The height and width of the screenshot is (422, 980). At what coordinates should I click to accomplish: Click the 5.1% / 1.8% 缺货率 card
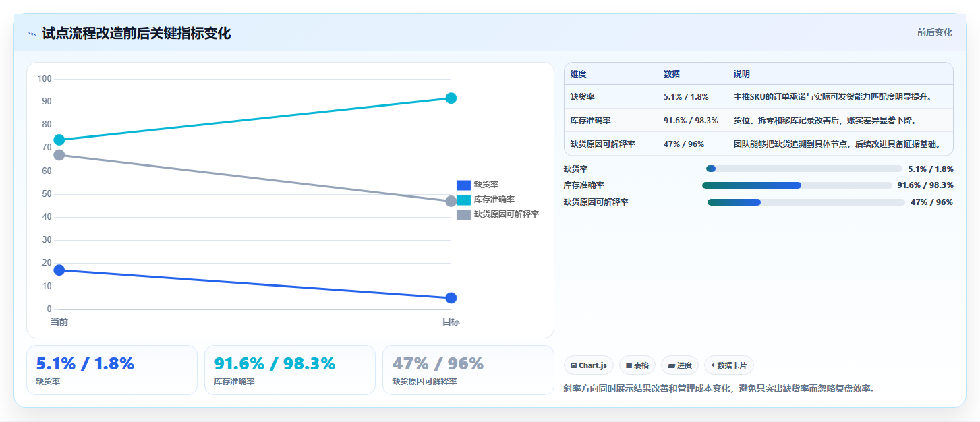[x=112, y=370]
